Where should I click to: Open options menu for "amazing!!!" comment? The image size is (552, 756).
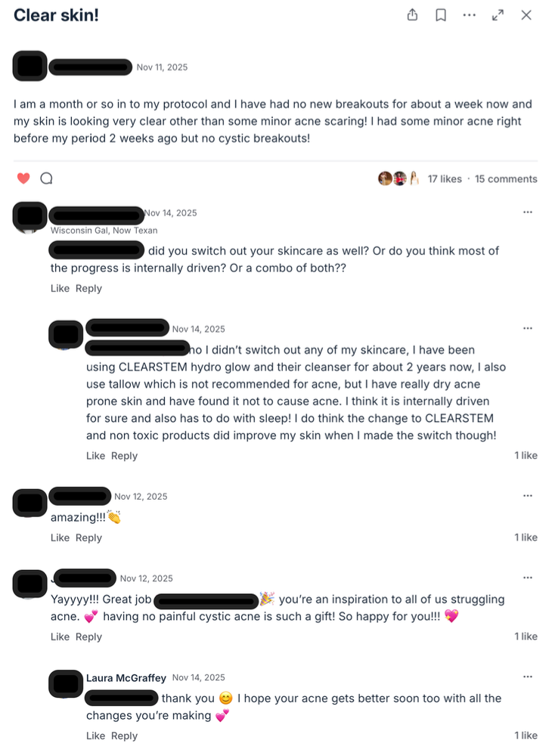[527, 496]
